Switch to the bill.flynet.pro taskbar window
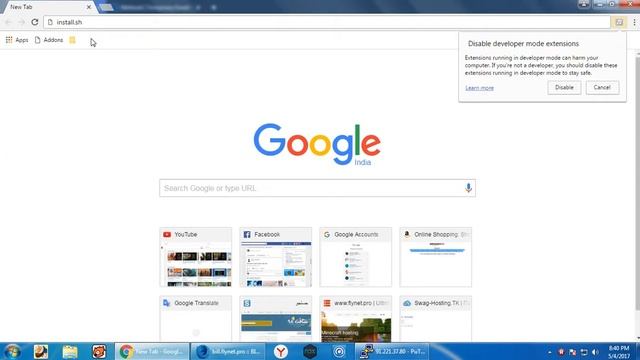 click(228, 351)
